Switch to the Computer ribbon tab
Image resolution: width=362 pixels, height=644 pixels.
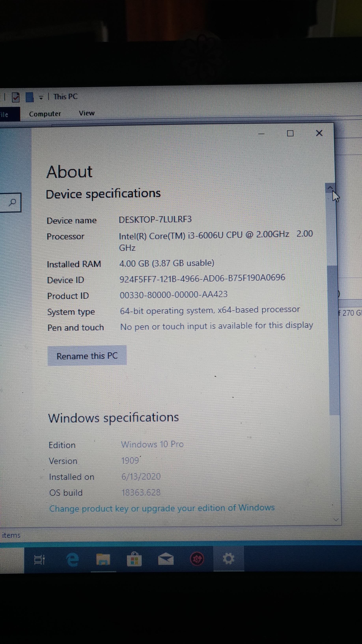45,114
